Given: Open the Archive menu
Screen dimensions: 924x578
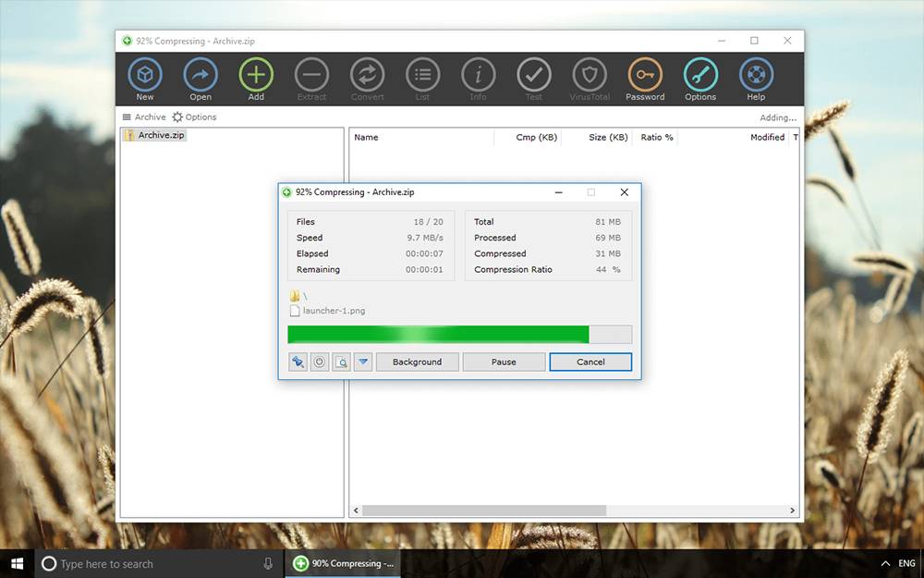Looking at the screenshot, I should (x=144, y=117).
